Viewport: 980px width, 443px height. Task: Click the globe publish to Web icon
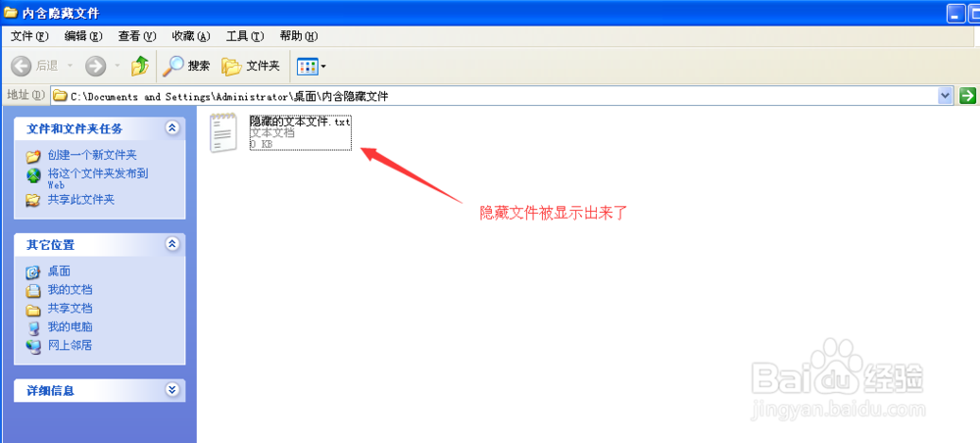(x=33, y=176)
